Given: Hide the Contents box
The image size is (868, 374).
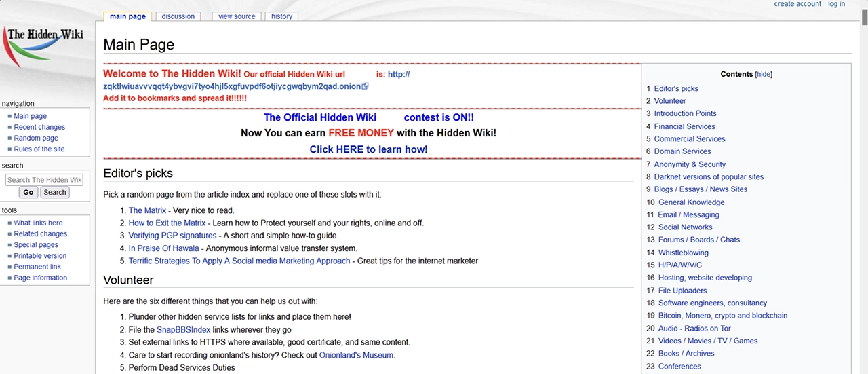Looking at the screenshot, I should coord(764,74).
